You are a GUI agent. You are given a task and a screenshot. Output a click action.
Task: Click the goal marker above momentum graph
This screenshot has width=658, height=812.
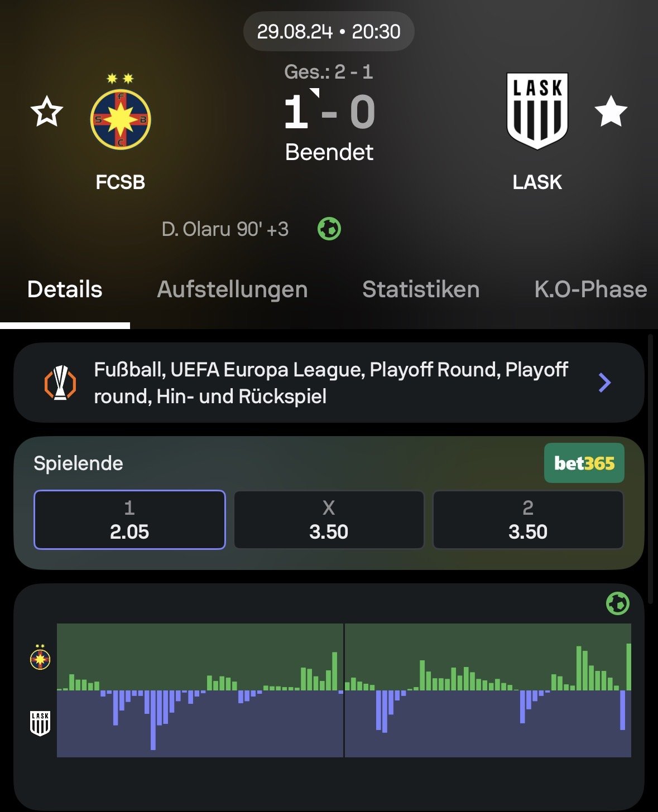tap(617, 603)
